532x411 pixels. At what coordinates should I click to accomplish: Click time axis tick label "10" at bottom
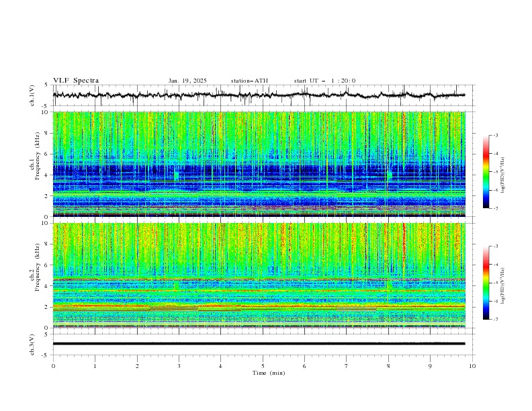[x=472, y=366]
